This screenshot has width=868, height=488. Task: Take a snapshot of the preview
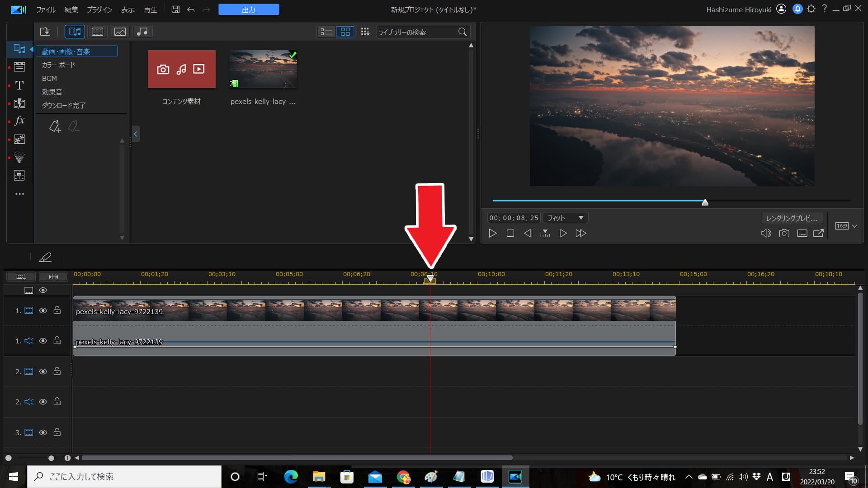(x=784, y=233)
